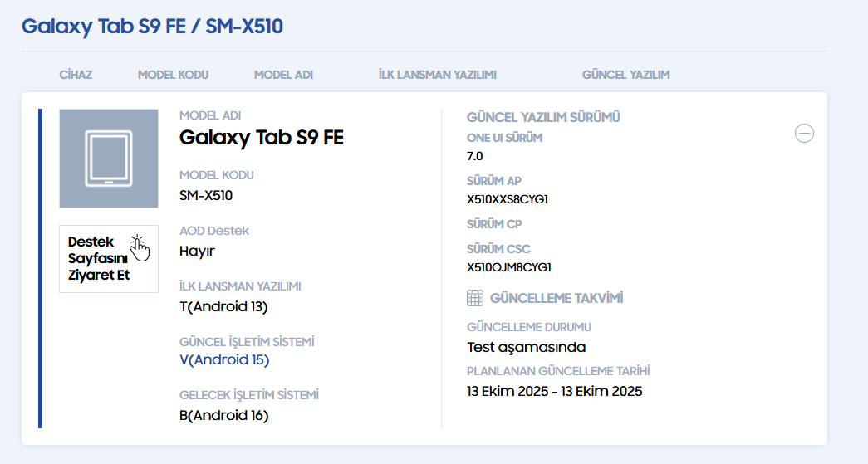Click the GÜNCELLEME DURUMU label
This screenshot has width=868, height=464.
coord(529,327)
